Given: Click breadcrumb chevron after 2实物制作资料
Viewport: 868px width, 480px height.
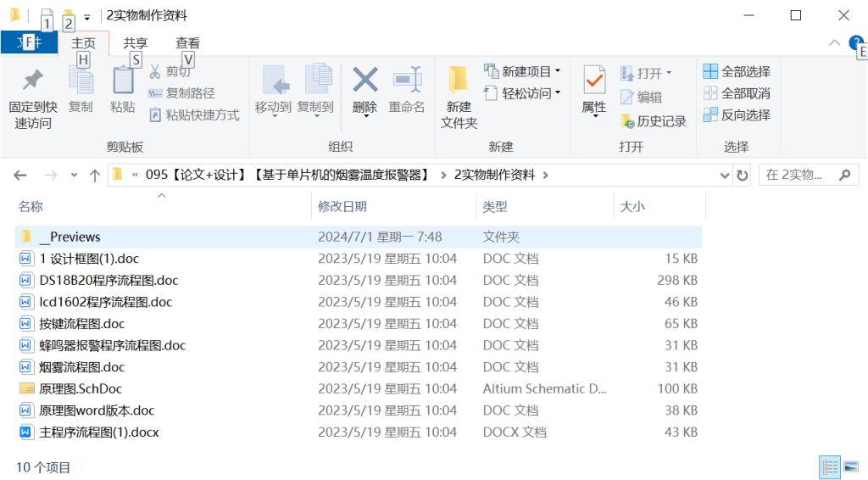Looking at the screenshot, I should click(x=546, y=175).
